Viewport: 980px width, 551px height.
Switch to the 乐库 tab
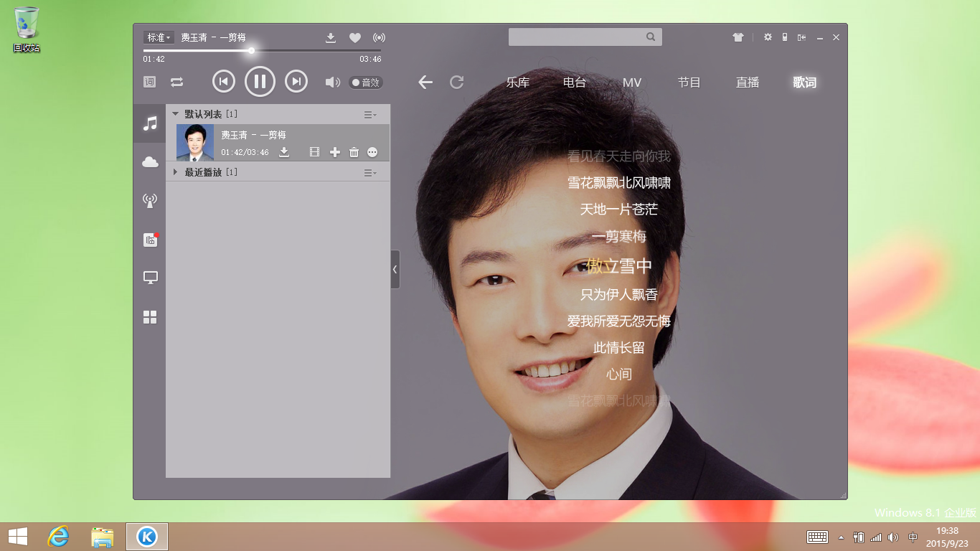pyautogui.click(x=518, y=83)
